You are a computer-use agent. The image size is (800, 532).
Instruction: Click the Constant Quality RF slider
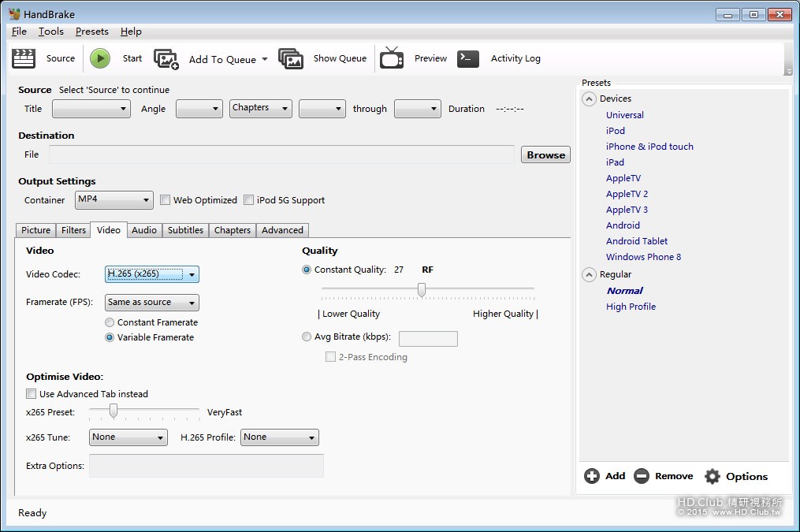coord(422,291)
